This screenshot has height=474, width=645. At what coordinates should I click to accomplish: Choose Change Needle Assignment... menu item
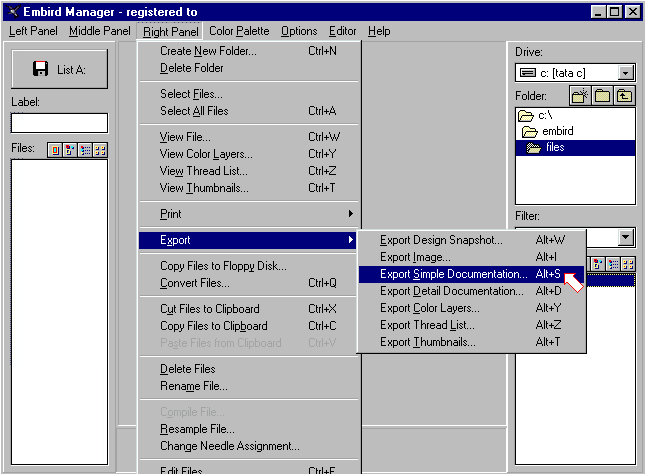(248, 446)
